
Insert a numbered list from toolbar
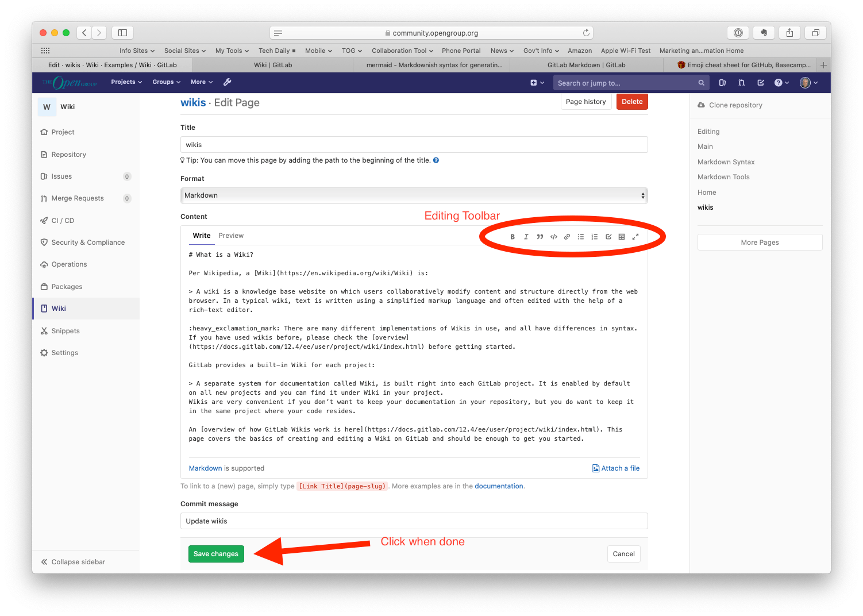pos(595,237)
